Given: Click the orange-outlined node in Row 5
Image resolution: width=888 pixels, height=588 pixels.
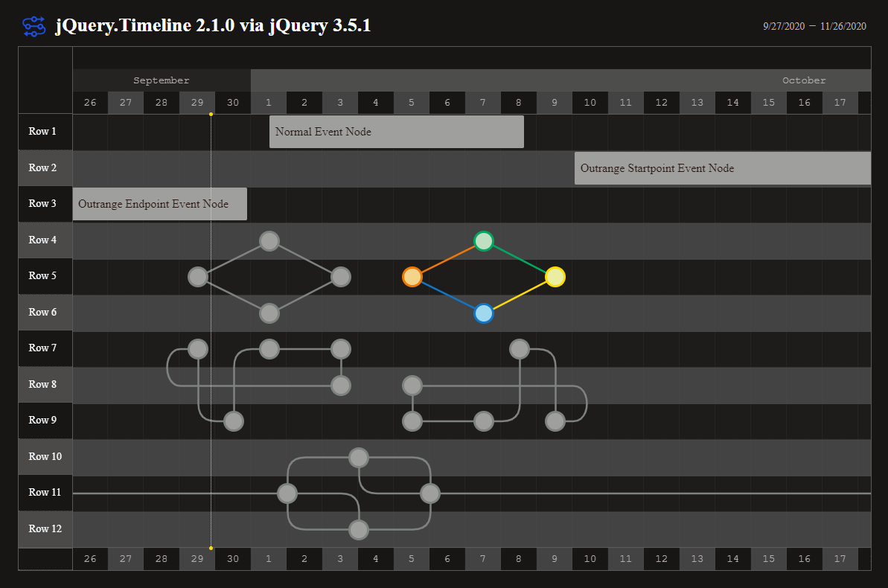Looking at the screenshot, I should coord(412,277).
